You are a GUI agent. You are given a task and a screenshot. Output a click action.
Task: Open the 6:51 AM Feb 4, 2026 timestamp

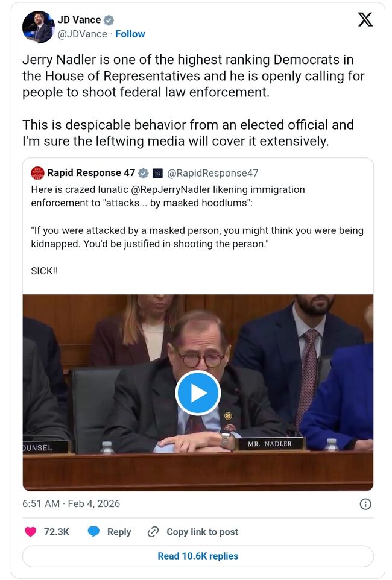click(71, 504)
